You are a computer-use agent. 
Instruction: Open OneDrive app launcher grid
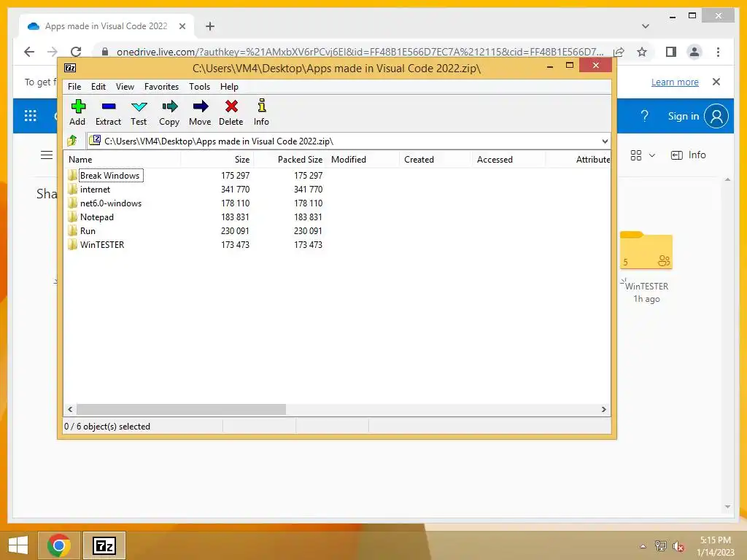(x=31, y=116)
